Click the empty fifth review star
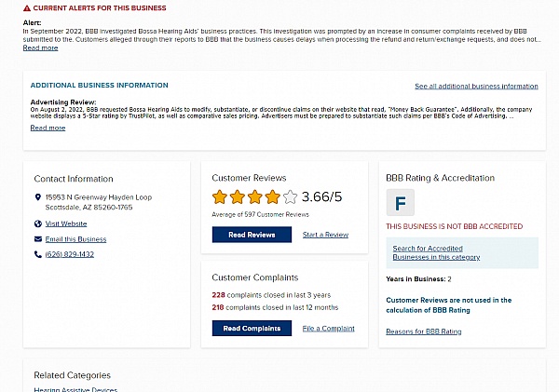This screenshot has height=392, width=559. [x=290, y=196]
